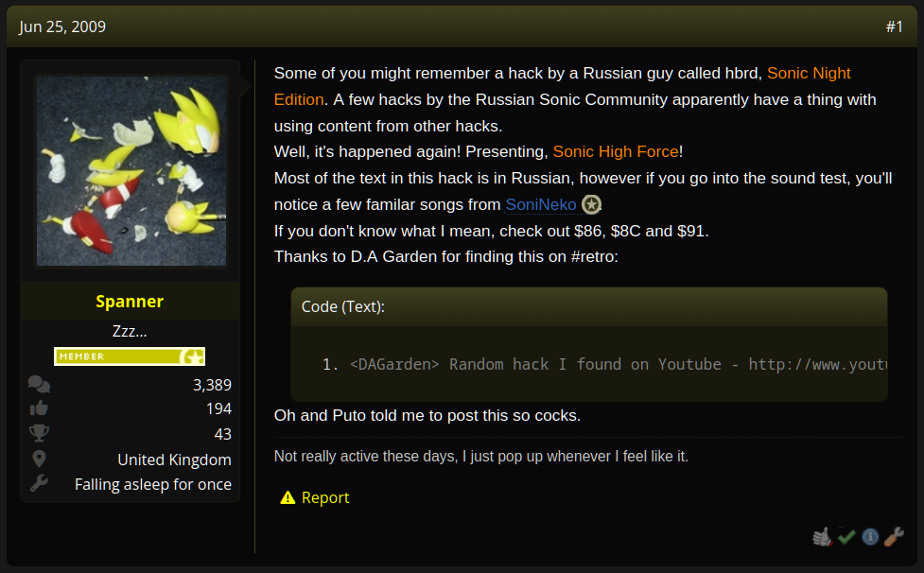
Task: Click the location pin icon
Action: tap(39, 459)
